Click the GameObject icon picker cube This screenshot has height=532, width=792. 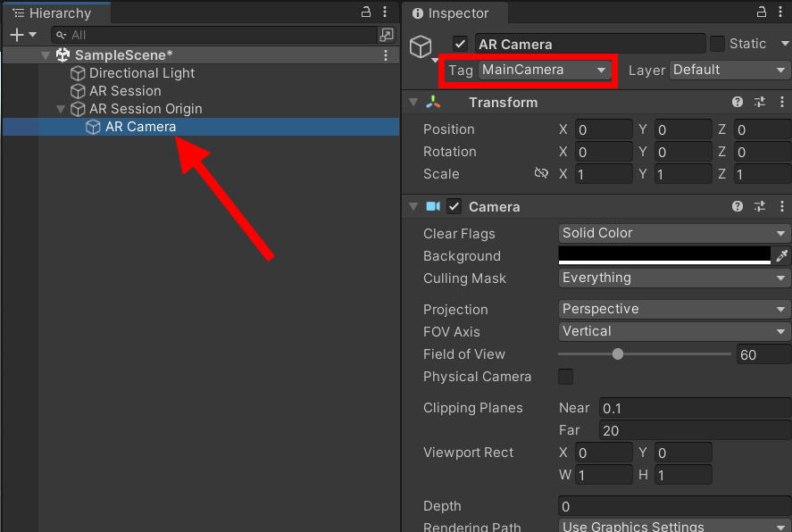pos(421,47)
